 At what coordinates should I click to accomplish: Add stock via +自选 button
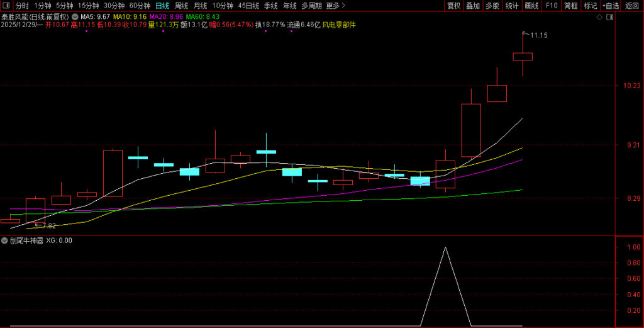pos(610,6)
